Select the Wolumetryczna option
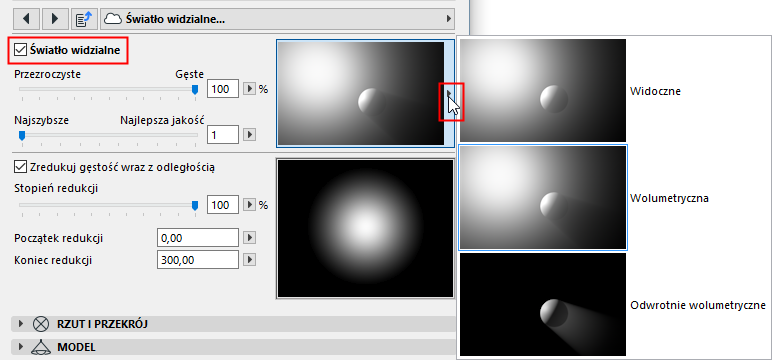This screenshot has height=360, width=772. point(542,197)
